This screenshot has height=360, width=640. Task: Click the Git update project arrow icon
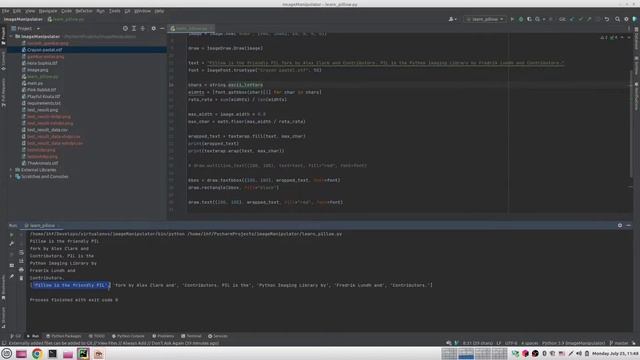(x=572, y=19)
